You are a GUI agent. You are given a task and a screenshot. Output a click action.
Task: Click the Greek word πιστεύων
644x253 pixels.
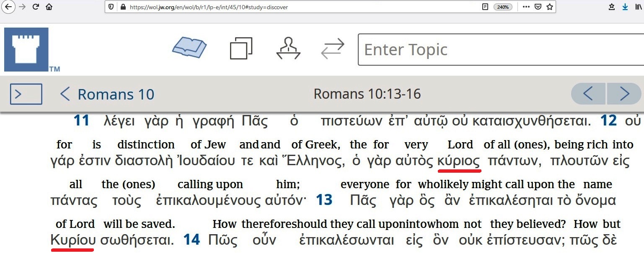(352, 122)
